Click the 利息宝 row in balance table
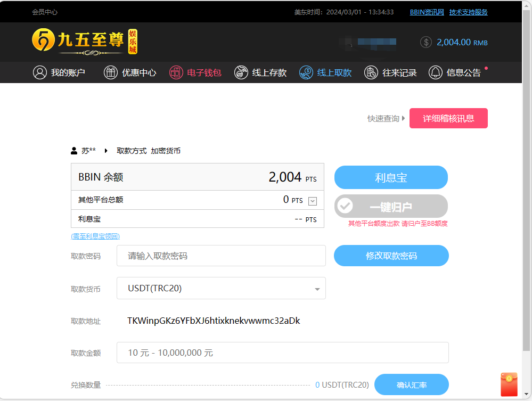The image size is (532, 401). point(198,219)
